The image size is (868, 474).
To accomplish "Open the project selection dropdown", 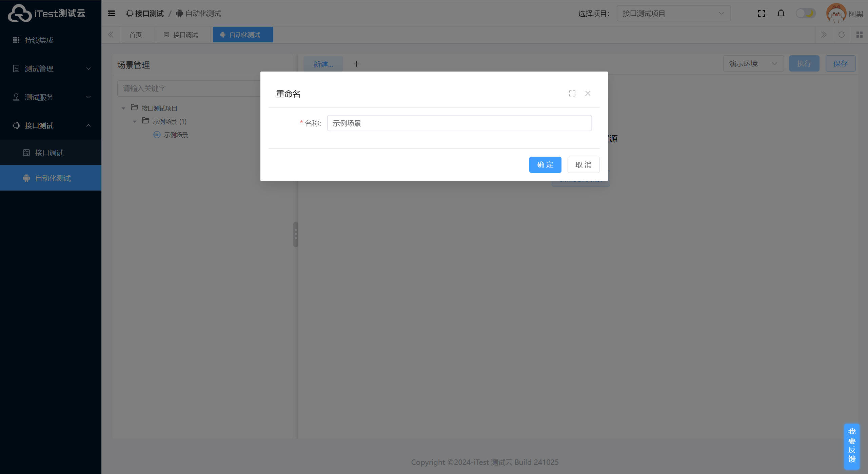I will pos(673,14).
